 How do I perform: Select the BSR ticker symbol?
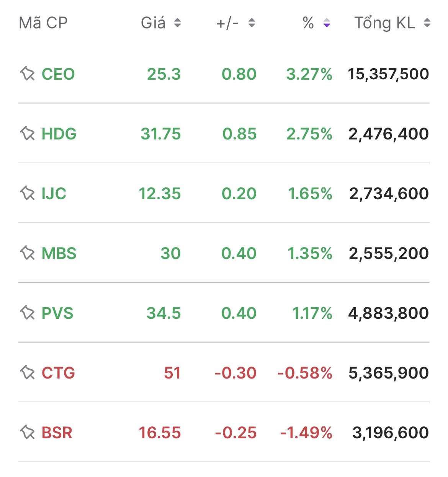(57, 433)
